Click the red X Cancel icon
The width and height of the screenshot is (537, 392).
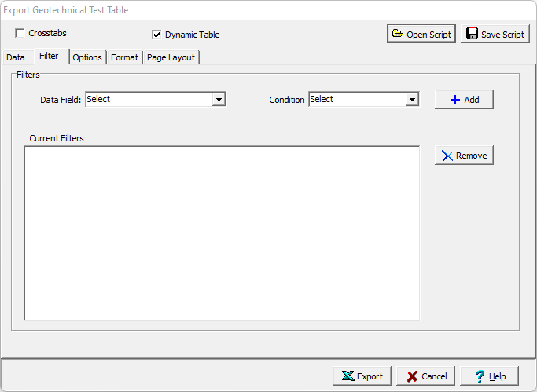click(412, 376)
